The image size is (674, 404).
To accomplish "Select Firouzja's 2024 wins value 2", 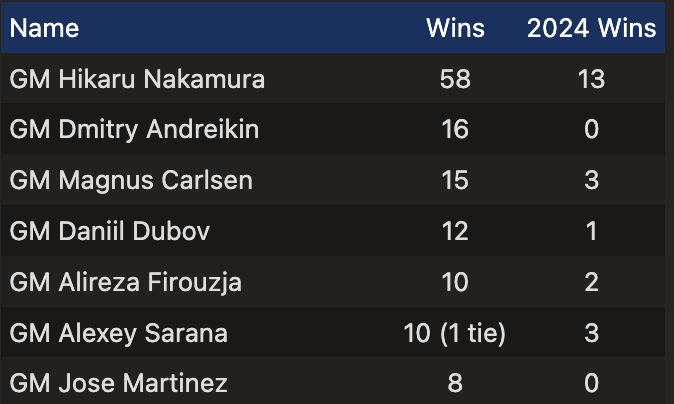I will coord(592,283).
